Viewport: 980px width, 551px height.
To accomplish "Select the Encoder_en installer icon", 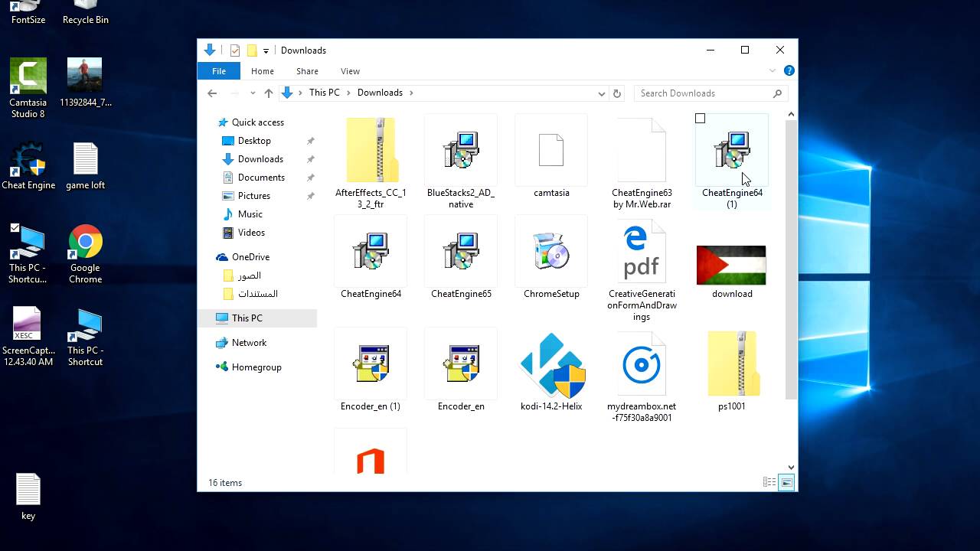I will (461, 364).
